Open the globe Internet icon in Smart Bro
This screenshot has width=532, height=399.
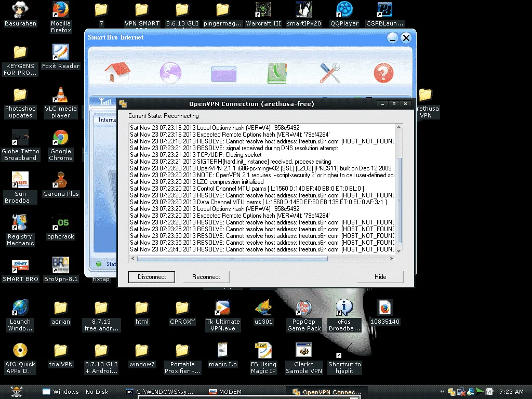pos(170,73)
